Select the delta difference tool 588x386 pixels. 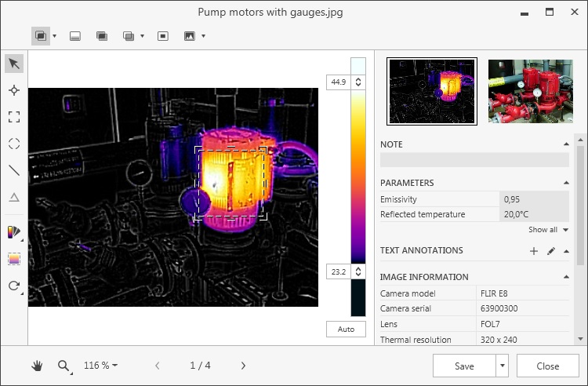[14, 197]
